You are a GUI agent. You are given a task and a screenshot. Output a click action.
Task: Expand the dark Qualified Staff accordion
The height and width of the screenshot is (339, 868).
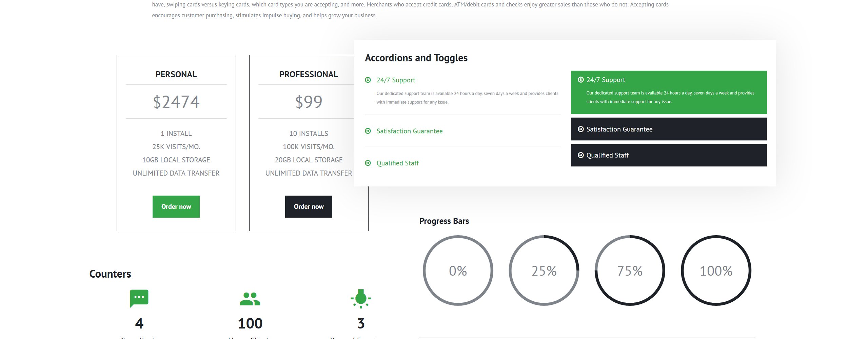coord(669,155)
